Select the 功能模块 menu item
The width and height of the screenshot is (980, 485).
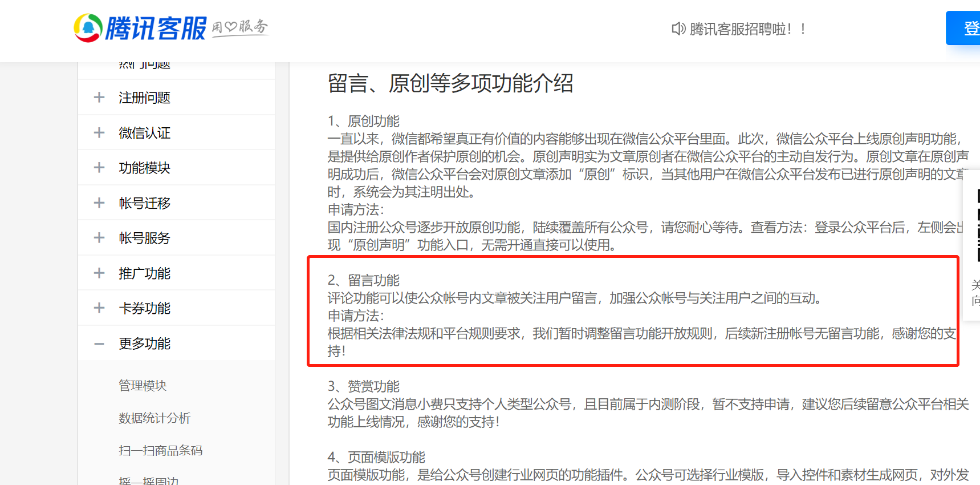[145, 168]
